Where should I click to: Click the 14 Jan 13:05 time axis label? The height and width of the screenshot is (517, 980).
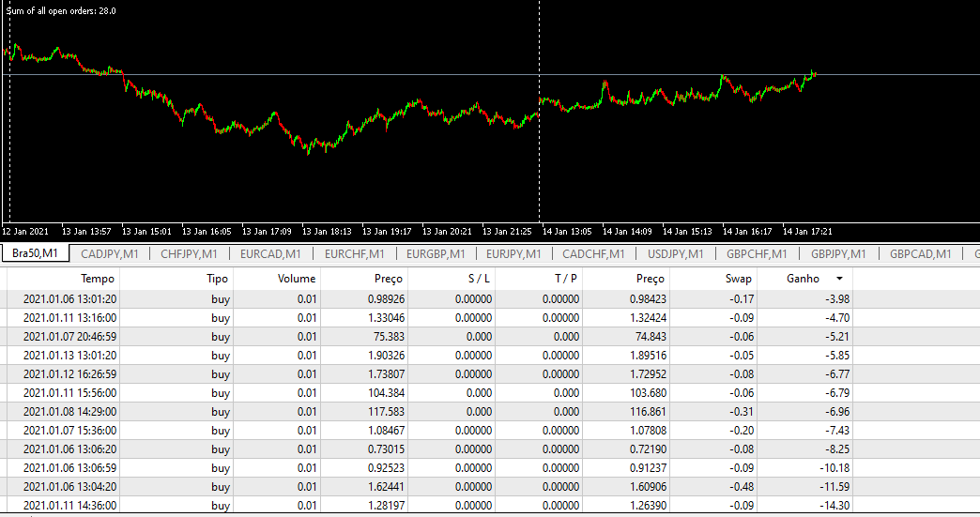click(567, 231)
